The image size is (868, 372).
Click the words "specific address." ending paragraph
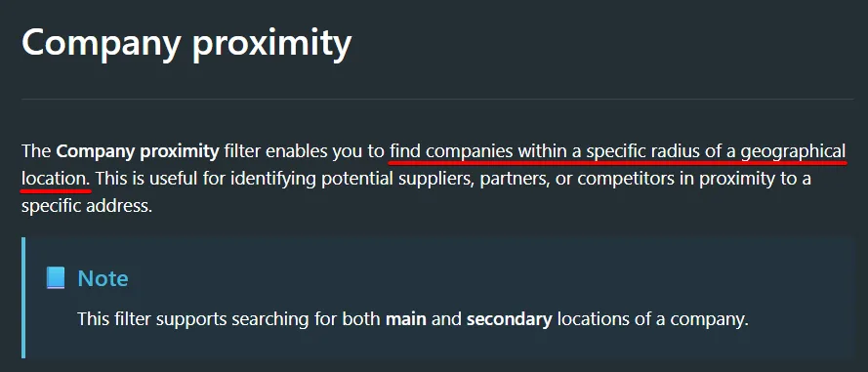point(86,206)
